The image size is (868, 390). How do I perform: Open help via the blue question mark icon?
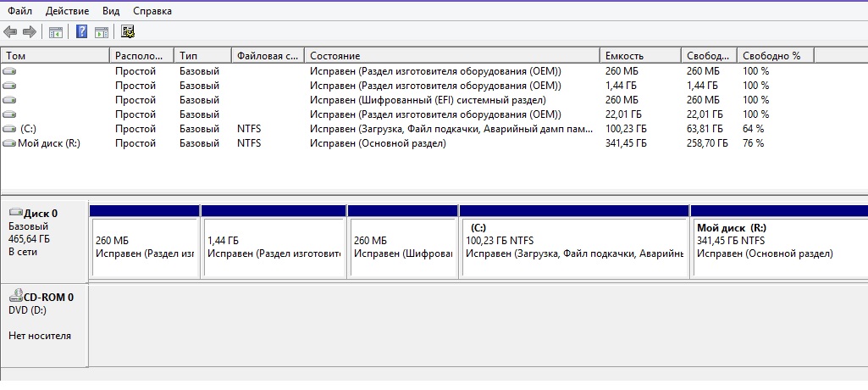click(82, 32)
